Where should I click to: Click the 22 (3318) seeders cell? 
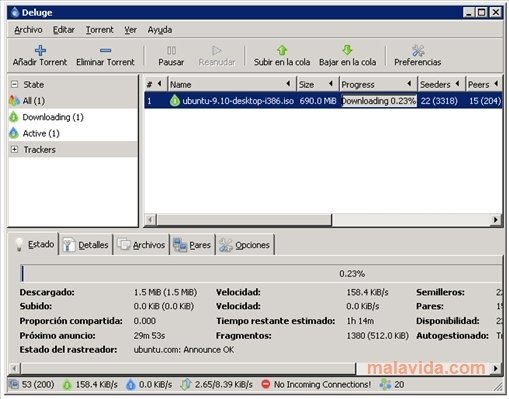pos(439,101)
